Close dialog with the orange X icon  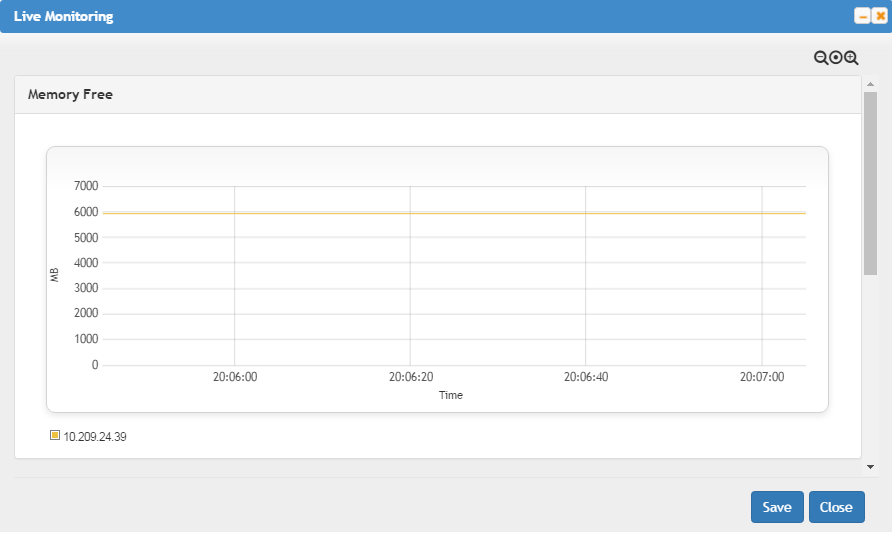pos(879,17)
